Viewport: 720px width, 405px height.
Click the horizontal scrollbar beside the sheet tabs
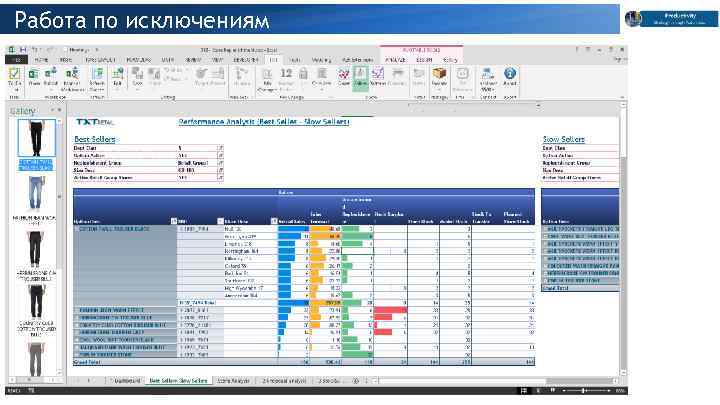click(496, 381)
